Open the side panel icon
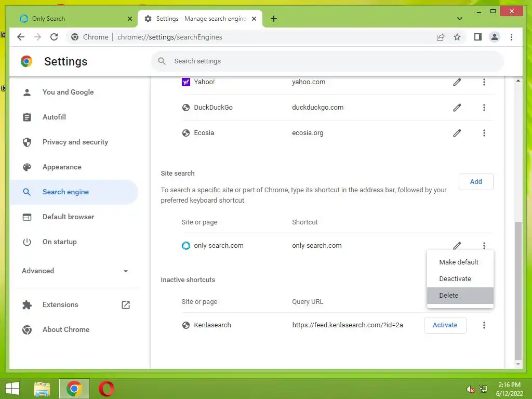 478,37
